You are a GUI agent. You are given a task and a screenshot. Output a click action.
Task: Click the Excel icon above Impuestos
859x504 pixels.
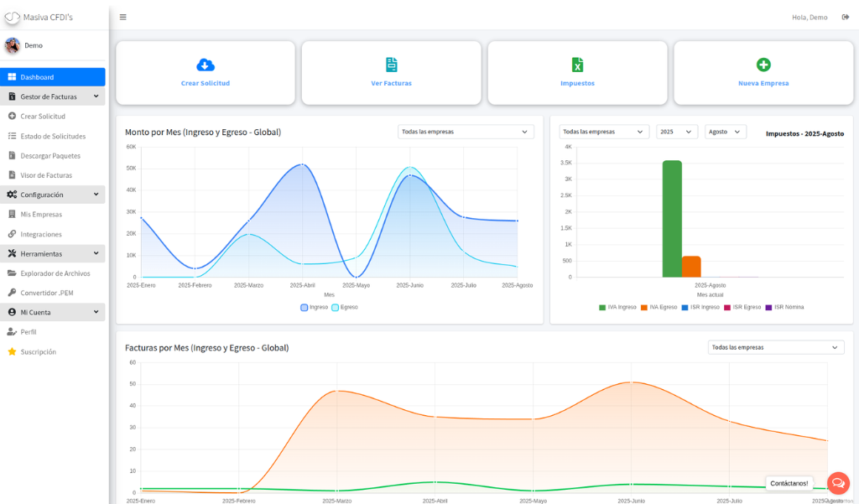[577, 65]
